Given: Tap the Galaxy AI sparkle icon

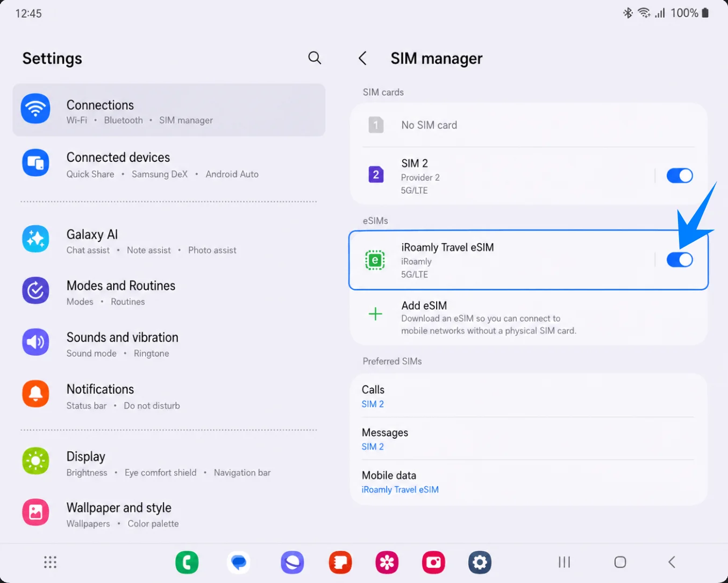Looking at the screenshot, I should pos(35,239).
